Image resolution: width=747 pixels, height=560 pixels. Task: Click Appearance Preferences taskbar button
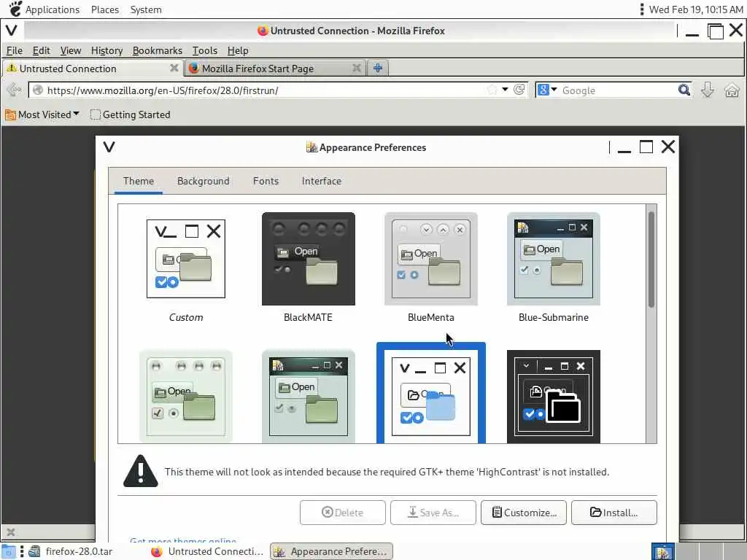[x=332, y=551]
